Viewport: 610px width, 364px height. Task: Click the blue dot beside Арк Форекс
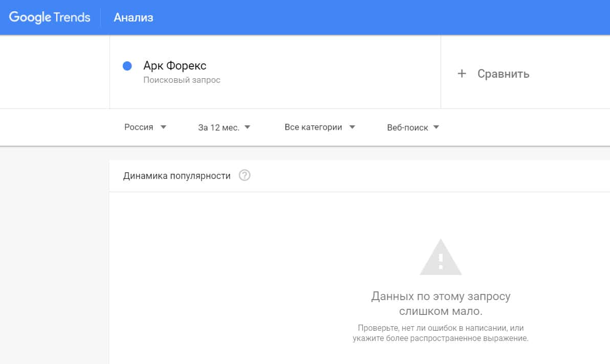point(127,66)
